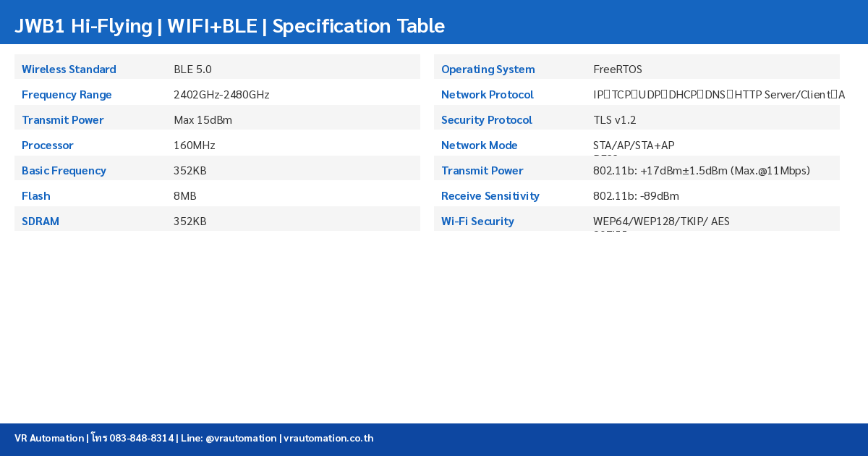
Task: Click the 2402GHz-2480GHz value
Action: 221,95
